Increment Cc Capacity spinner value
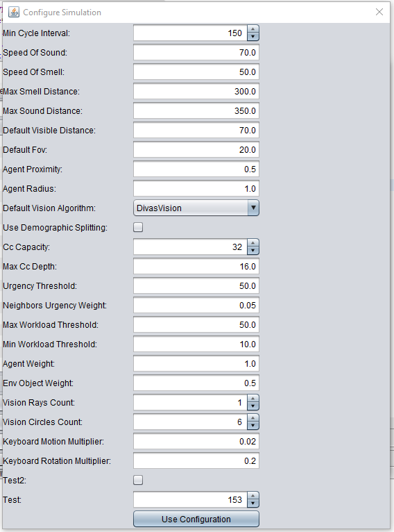Screen dimensions: 394x532 pyautogui.click(x=253, y=243)
